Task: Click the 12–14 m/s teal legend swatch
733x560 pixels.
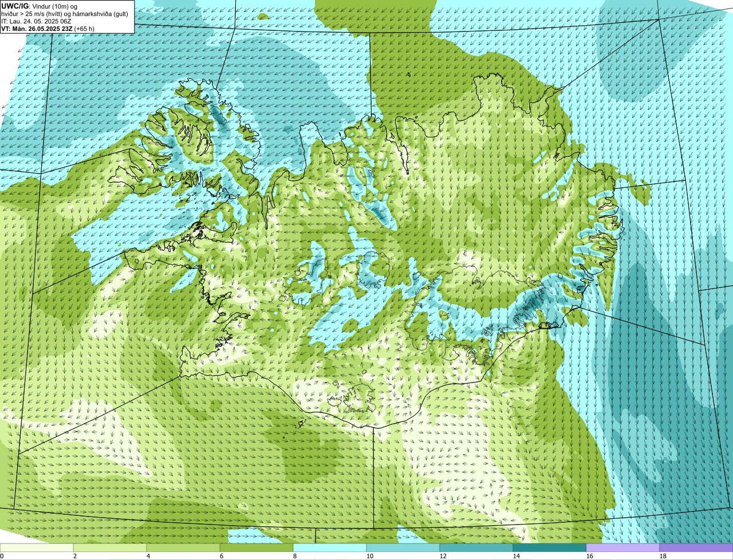Action: pyautogui.click(x=476, y=548)
